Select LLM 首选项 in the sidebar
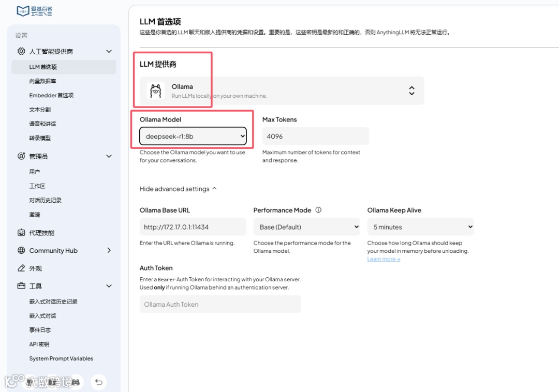Viewport: 559px width, 392px height. click(x=64, y=67)
